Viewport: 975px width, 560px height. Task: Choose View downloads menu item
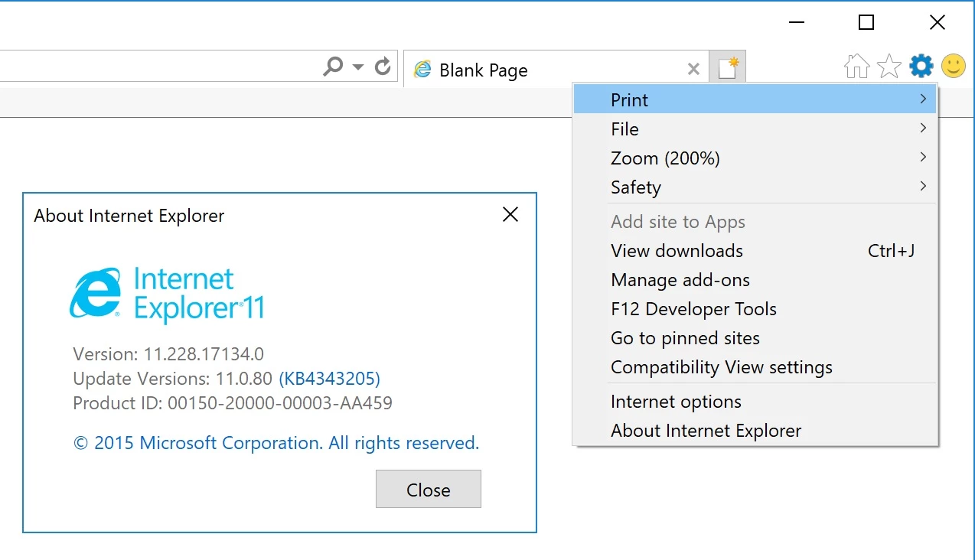click(x=755, y=251)
